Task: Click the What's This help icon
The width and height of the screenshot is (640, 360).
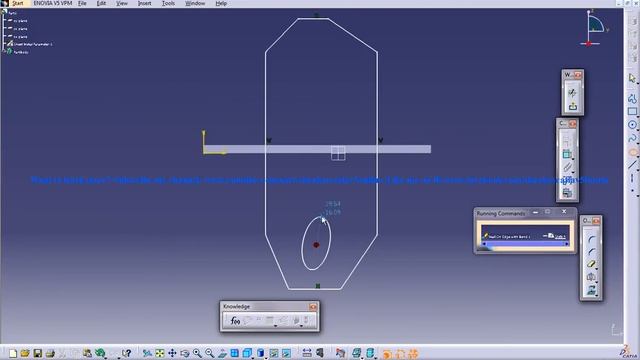Action: (x=127, y=353)
